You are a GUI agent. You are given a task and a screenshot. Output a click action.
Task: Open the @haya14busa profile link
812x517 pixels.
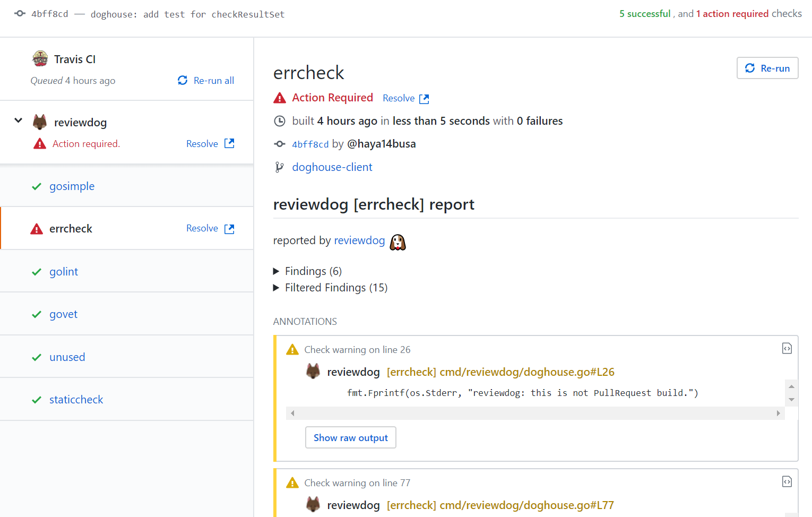click(382, 143)
